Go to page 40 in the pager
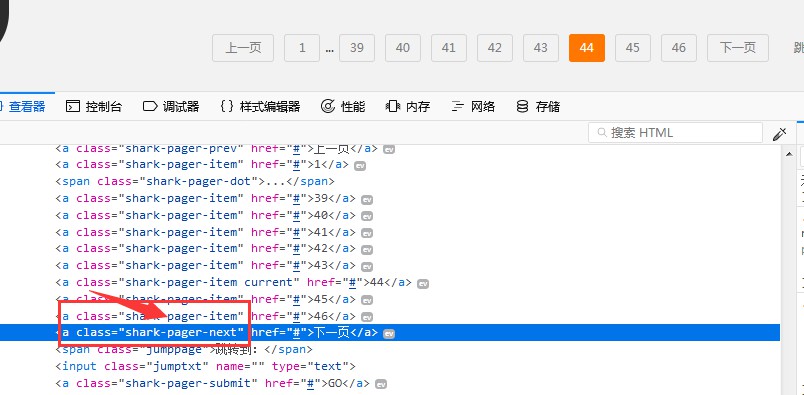The width and height of the screenshot is (804, 395). click(403, 48)
